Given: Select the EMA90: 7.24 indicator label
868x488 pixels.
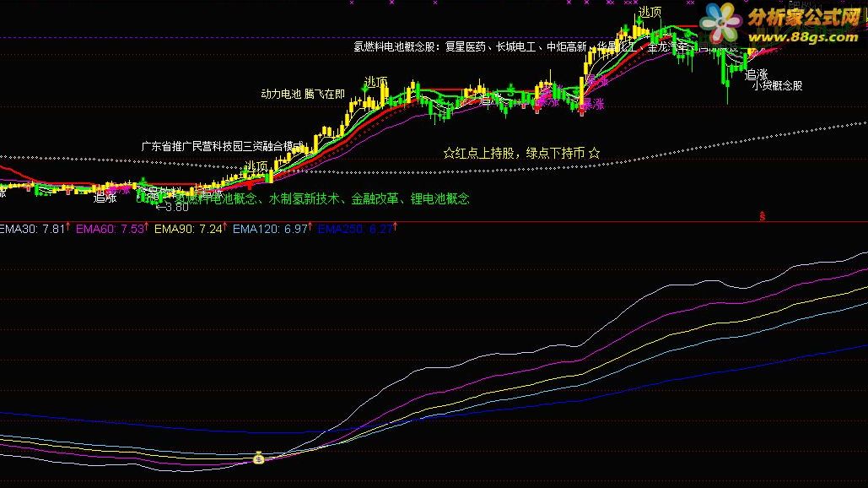Looking at the screenshot, I should click(188, 229).
